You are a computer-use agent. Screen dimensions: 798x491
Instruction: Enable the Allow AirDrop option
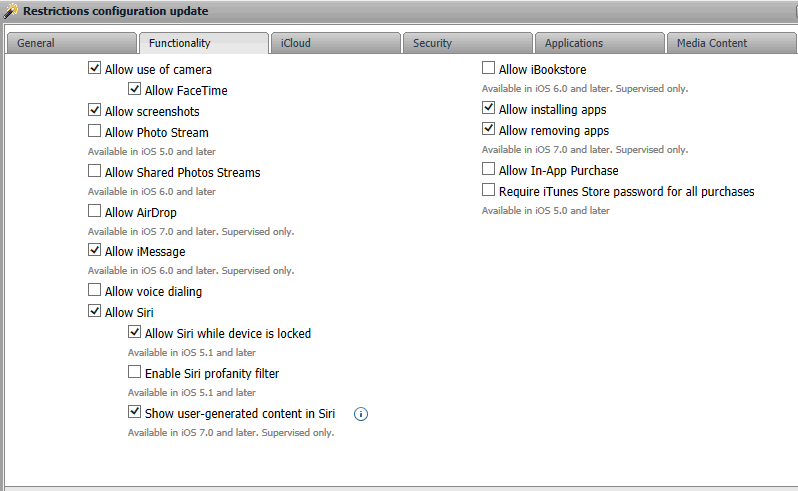tap(95, 212)
